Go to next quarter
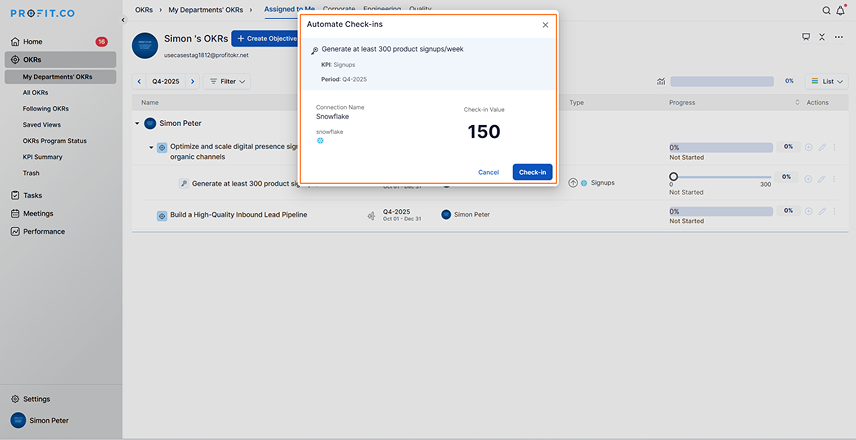856x440 pixels. [192, 81]
